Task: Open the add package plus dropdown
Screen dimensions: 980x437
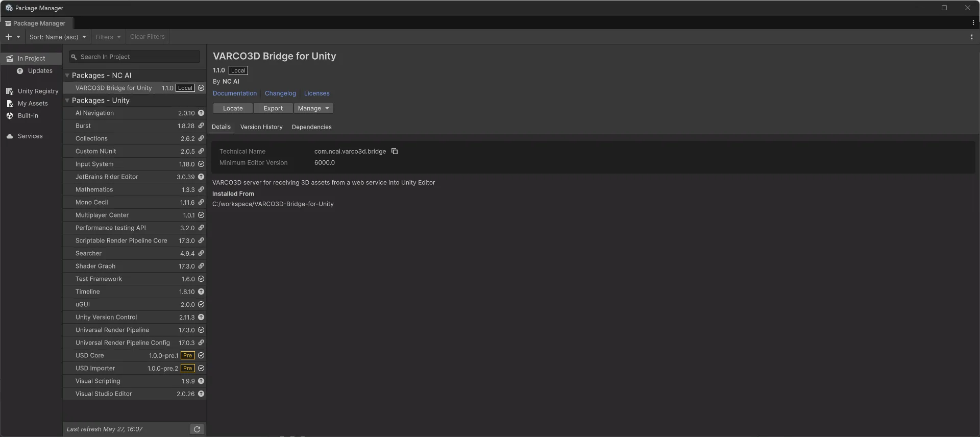Action: pos(13,37)
